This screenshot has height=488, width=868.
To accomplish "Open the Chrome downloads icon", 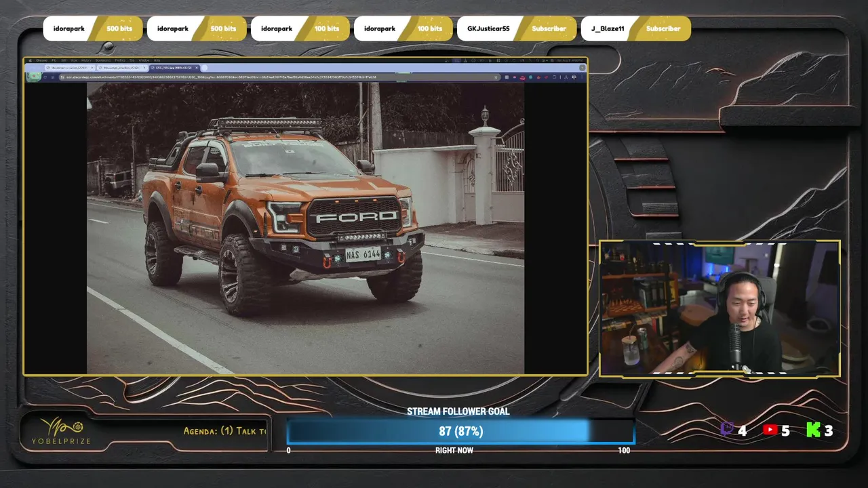I will (x=566, y=77).
